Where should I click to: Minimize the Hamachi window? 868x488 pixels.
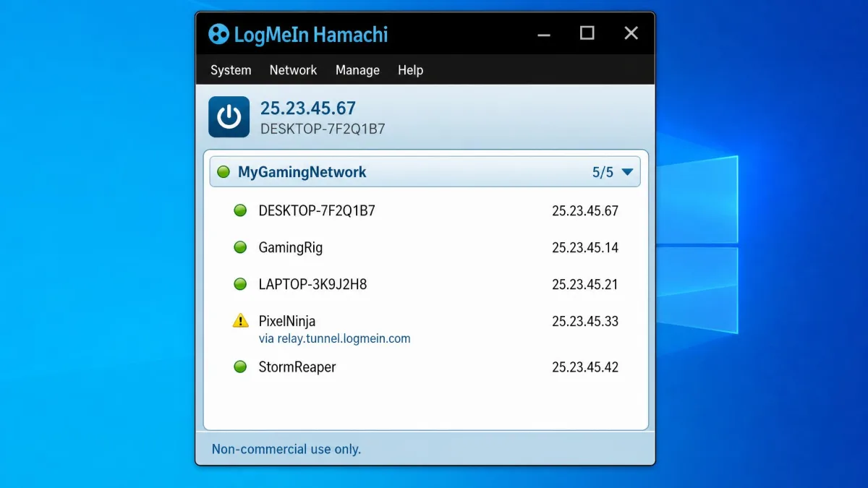pyautogui.click(x=544, y=34)
